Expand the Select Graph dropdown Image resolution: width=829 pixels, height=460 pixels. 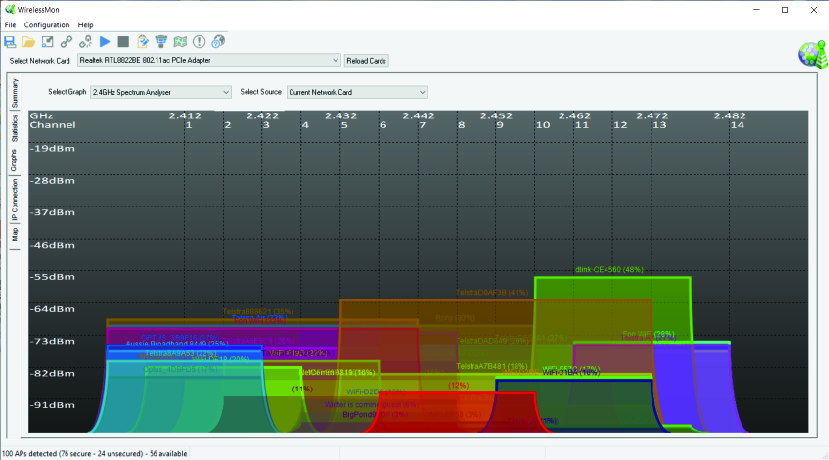tap(226, 92)
